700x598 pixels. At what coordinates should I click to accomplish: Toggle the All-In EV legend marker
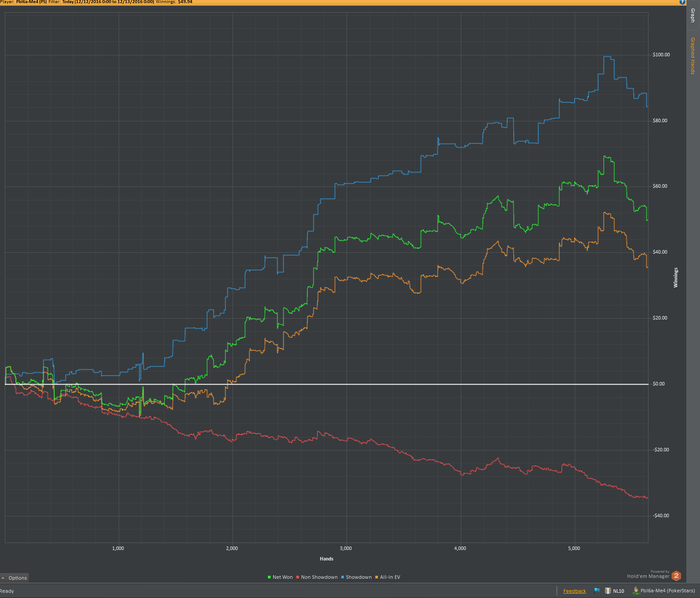point(377,577)
